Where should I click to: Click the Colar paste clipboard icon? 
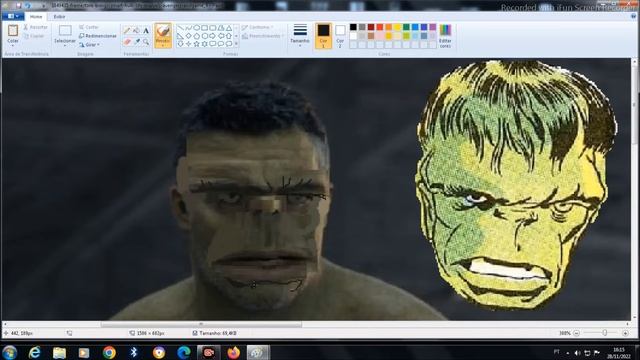(13, 31)
